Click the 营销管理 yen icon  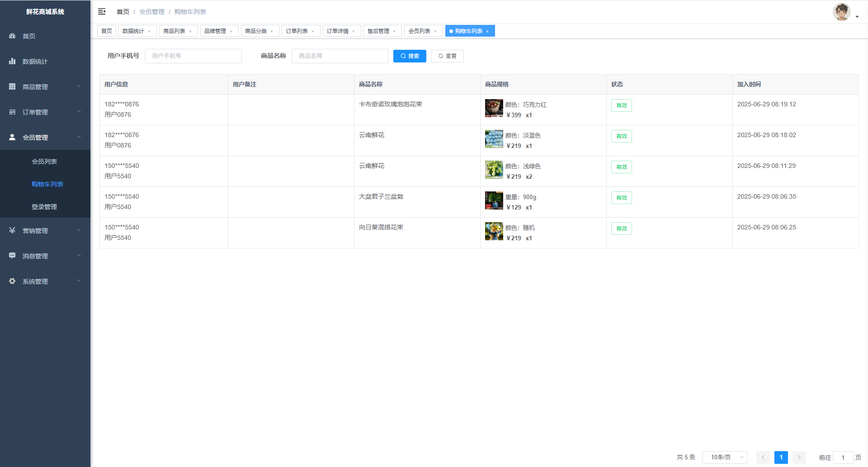pos(12,230)
